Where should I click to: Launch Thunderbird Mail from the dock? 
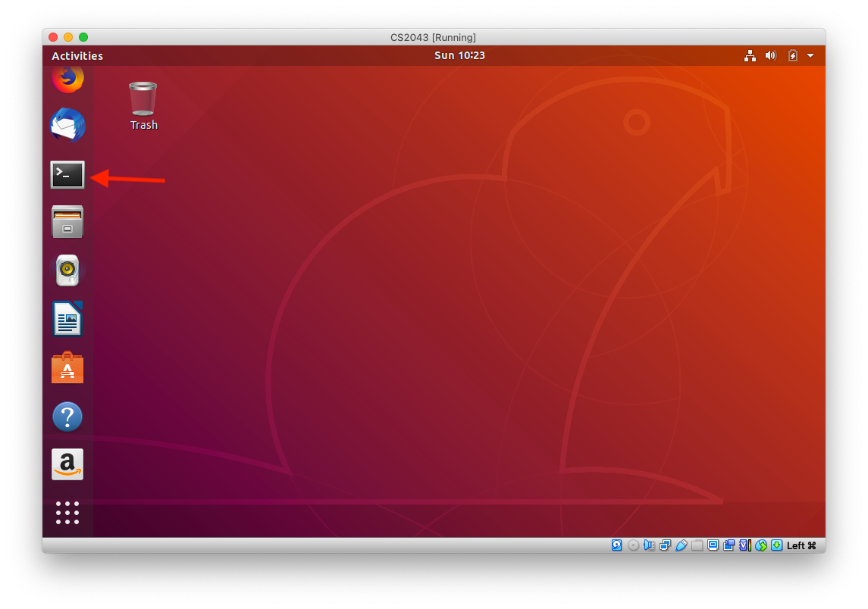pyautogui.click(x=67, y=126)
